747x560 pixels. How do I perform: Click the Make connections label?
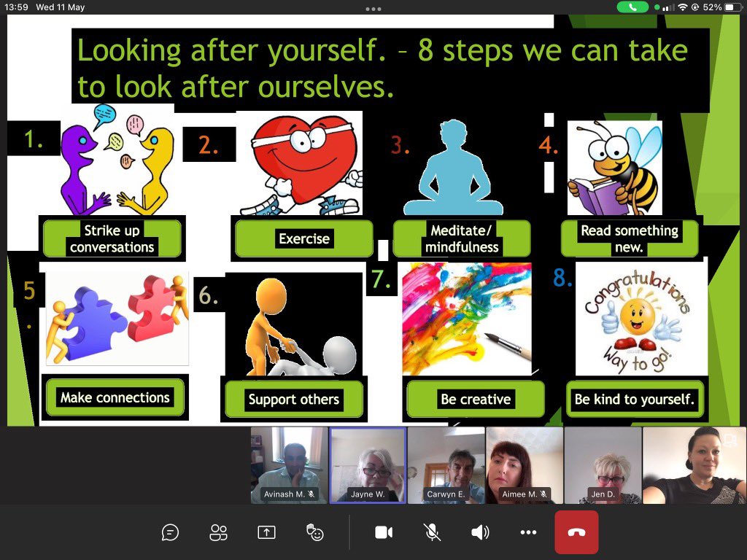[115, 397]
